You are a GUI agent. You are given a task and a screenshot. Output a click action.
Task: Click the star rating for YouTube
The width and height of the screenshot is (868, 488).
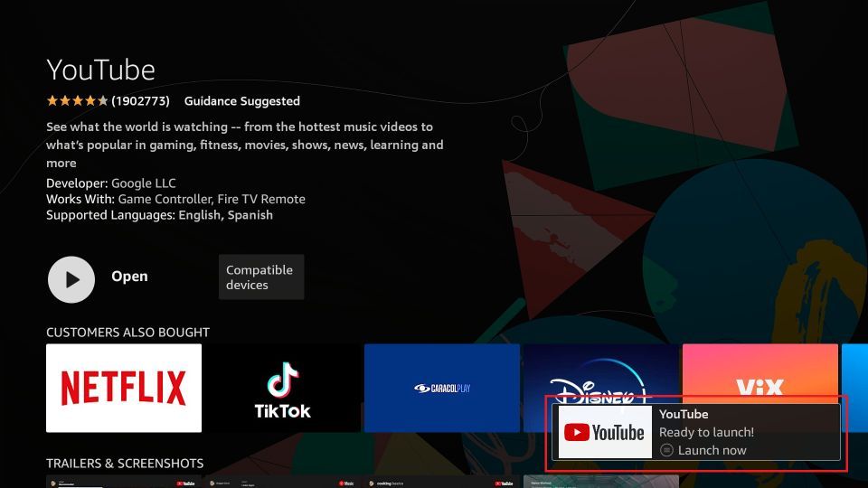77,100
